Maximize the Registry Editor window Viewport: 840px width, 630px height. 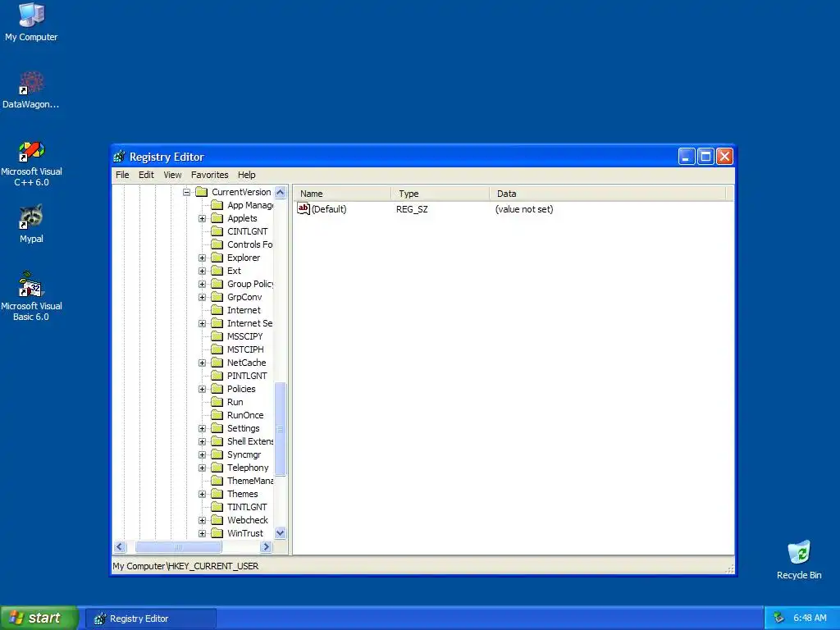[x=705, y=157]
